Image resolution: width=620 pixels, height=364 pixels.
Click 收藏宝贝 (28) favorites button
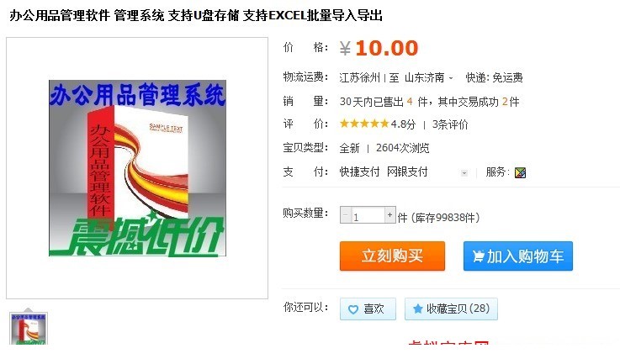451,309
